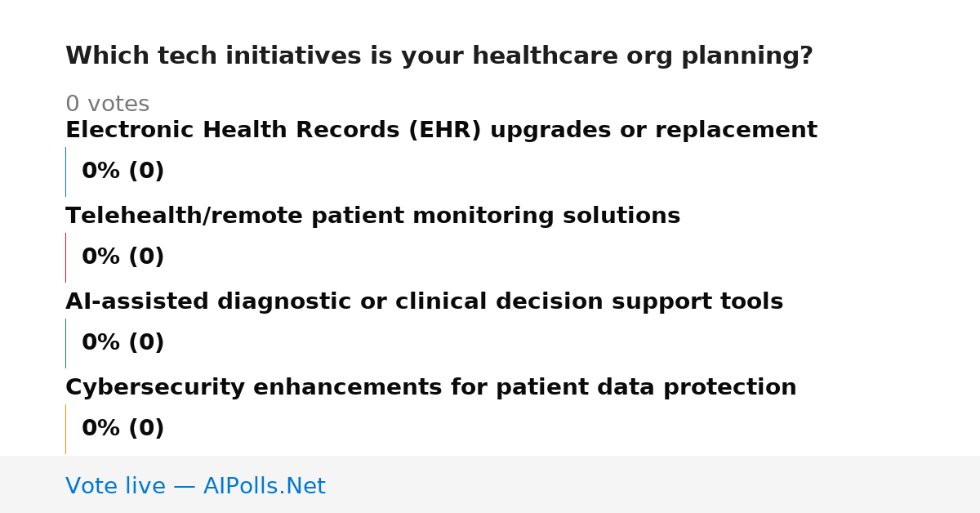Click the poll question heading about tech initiatives
Screen dimensions: 980x513
(x=439, y=56)
